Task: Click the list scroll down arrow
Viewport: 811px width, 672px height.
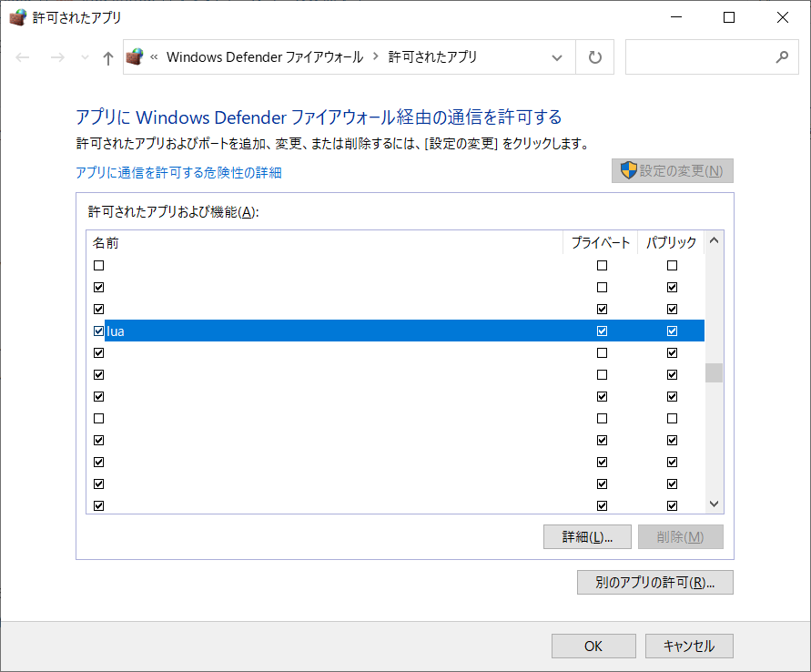Action: click(715, 504)
